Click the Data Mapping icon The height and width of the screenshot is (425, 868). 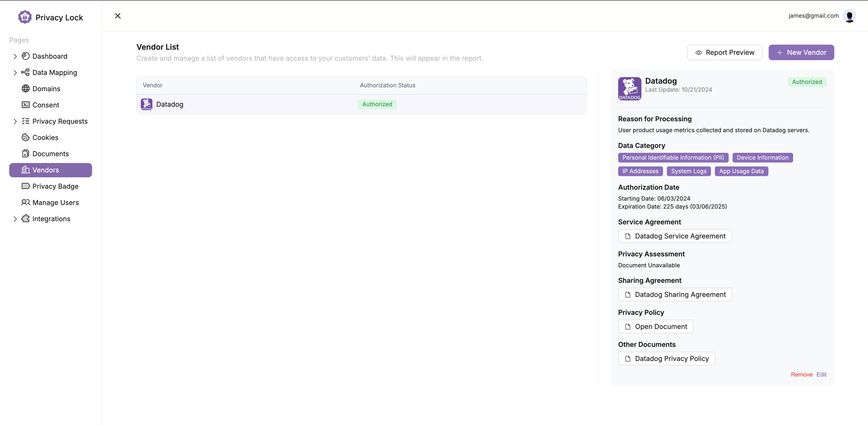click(25, 73)
